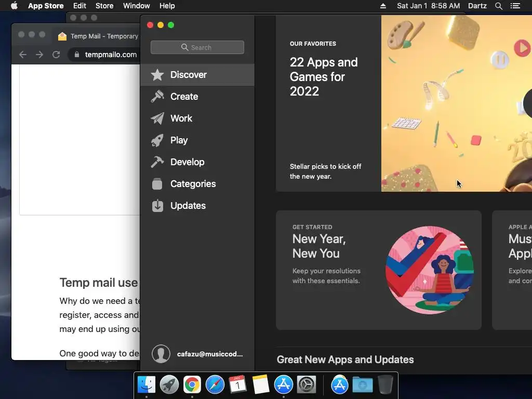The height and width of the screenshot is (399, 532).
Task: Open the Downloads folder in Dock
Action: pyautogui.click(x=362, y=385)
